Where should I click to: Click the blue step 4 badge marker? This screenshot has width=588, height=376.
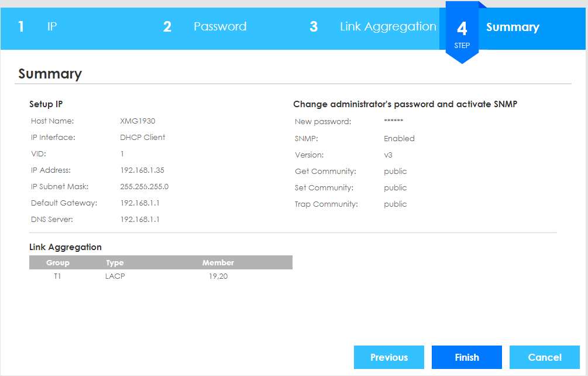coord(462,33)
